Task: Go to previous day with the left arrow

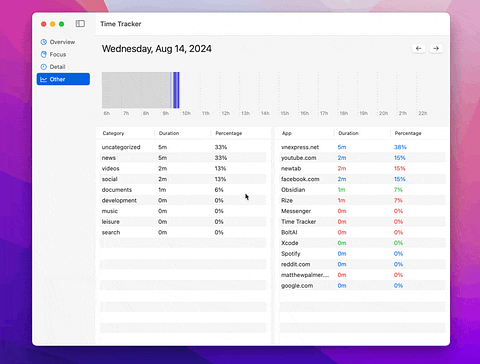Action: click(x=419, y=48)
